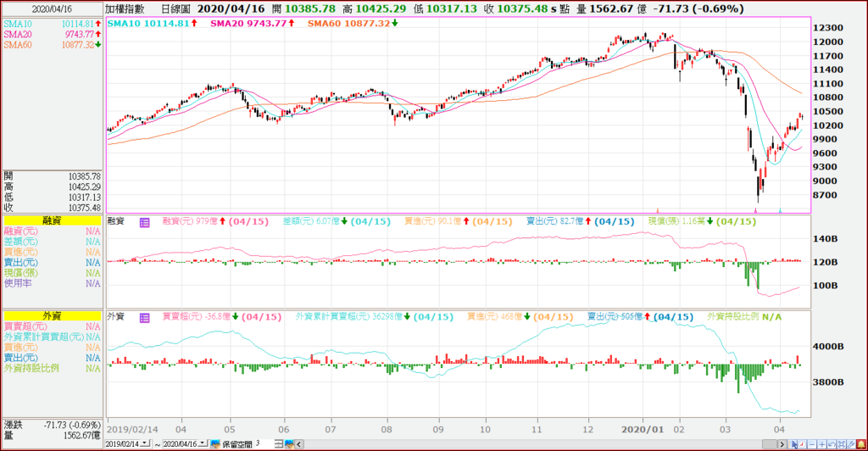Select the cursor pointer tool
This screenshot has width=868, height=451.
(793, 444)
